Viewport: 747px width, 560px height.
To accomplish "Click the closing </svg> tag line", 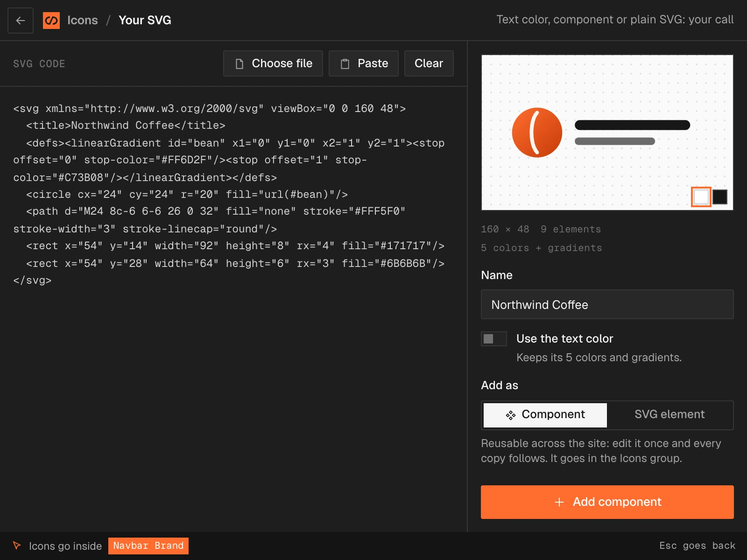I will click(x=32, y=280).
